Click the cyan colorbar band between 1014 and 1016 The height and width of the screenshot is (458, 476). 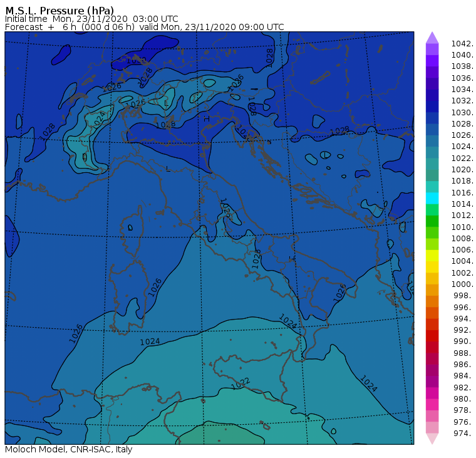pos(432,199)
